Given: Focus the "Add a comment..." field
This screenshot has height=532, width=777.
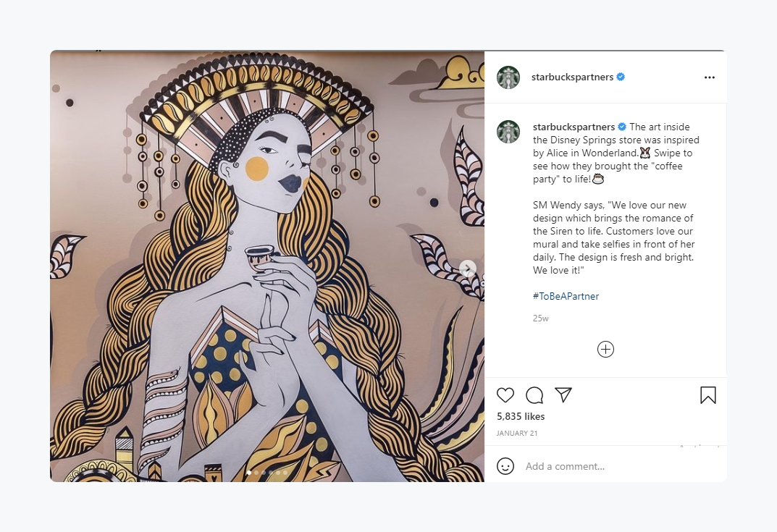Looking at the screenshot, I should (x=616, y=466).
